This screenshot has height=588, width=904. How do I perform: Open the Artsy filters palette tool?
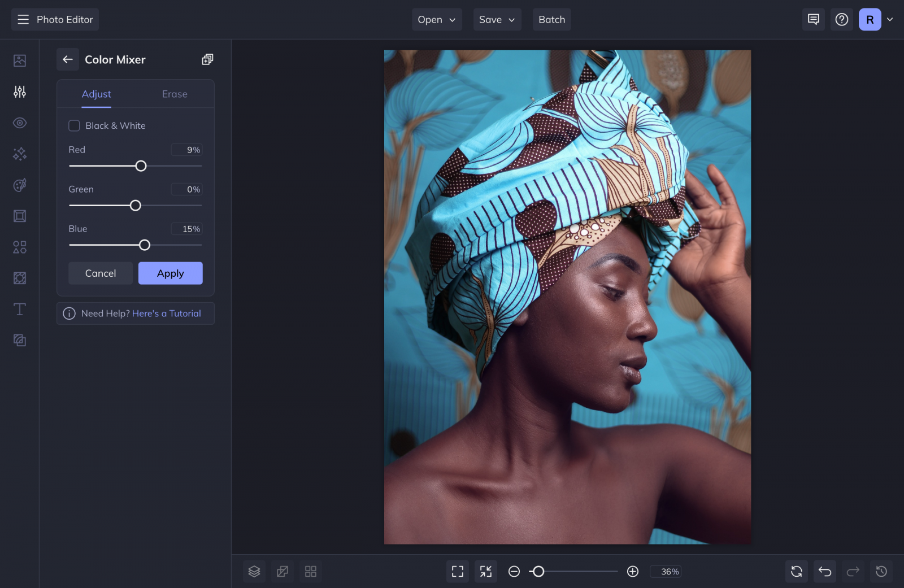(20, 185)
